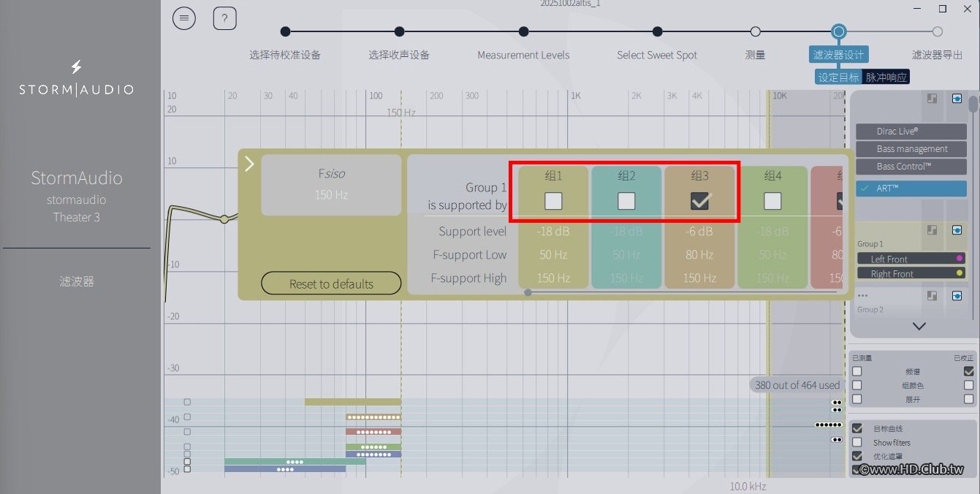Click the top link-group icon above Dirac Live
This screenshot has height=494, width=980.
[932, 99]
